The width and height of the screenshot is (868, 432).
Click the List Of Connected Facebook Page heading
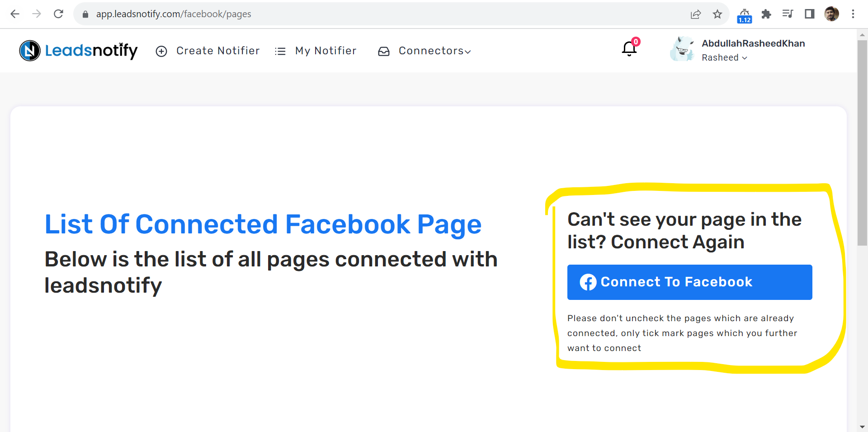tap(263, 224)
